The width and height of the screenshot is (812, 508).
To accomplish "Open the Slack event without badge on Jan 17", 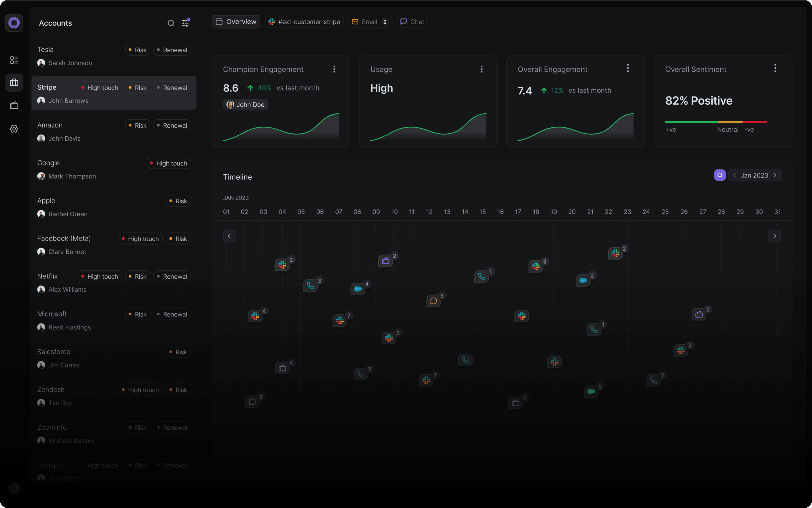I will pos(521,316).
